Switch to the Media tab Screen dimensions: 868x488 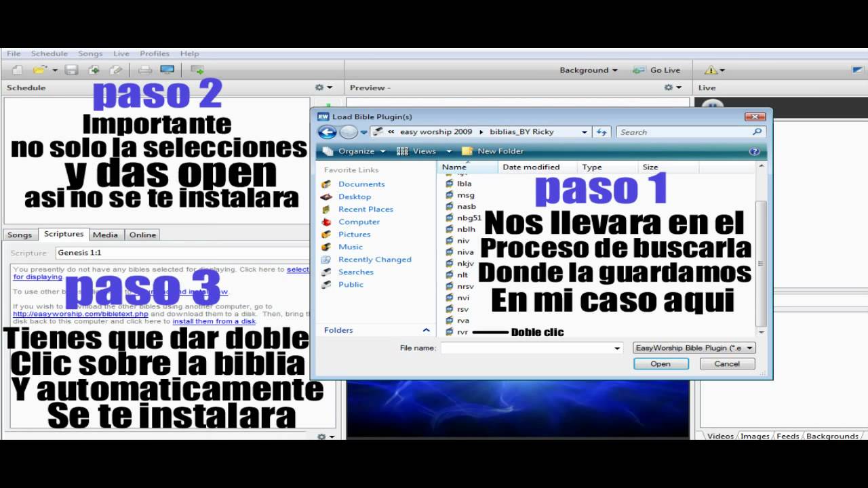[x=105, y=235]
